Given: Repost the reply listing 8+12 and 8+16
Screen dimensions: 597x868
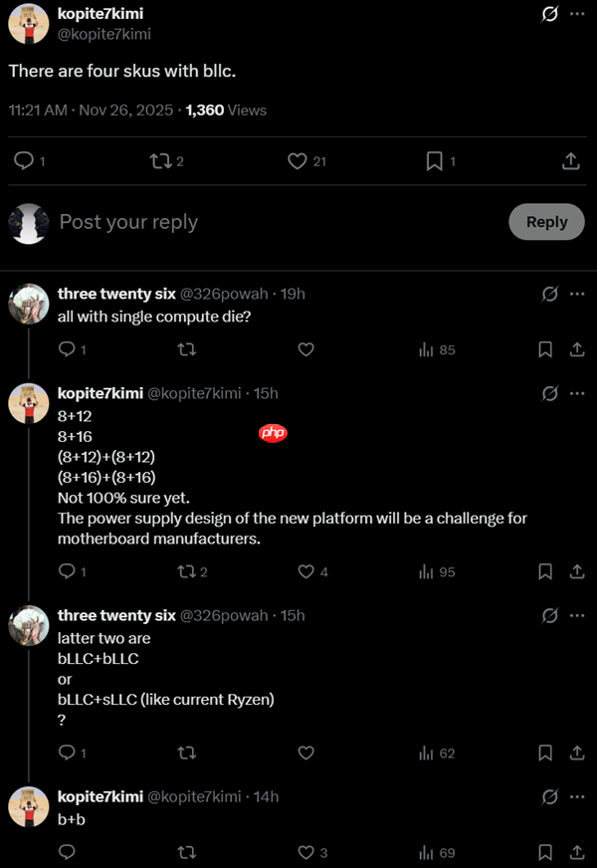Looking at the screenshot, I should 185,571.
